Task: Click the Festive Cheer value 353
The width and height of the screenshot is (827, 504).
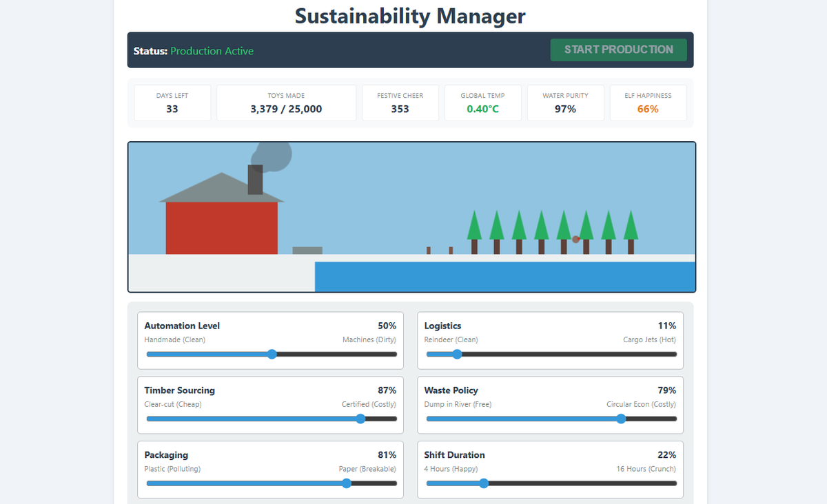Action: (x=400, y=109)
